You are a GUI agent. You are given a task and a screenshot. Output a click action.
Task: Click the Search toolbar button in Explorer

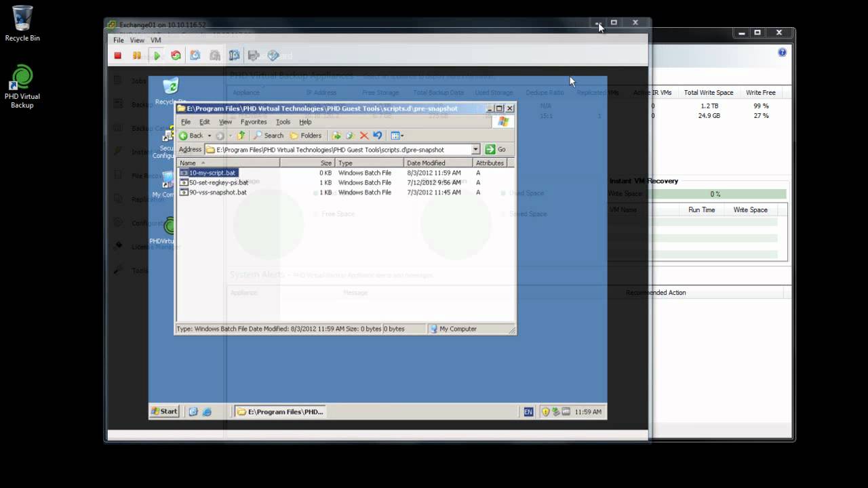point(269,136)
